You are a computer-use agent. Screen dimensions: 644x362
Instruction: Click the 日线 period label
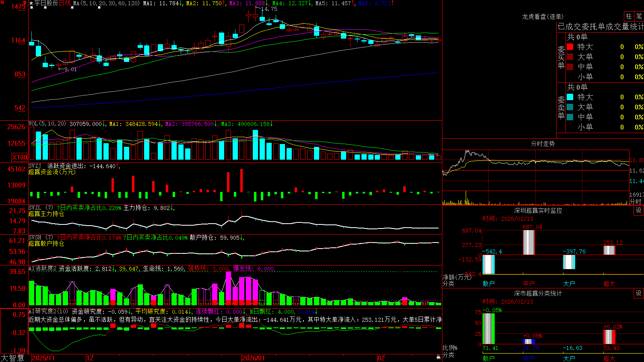click(x=65, y=3)
